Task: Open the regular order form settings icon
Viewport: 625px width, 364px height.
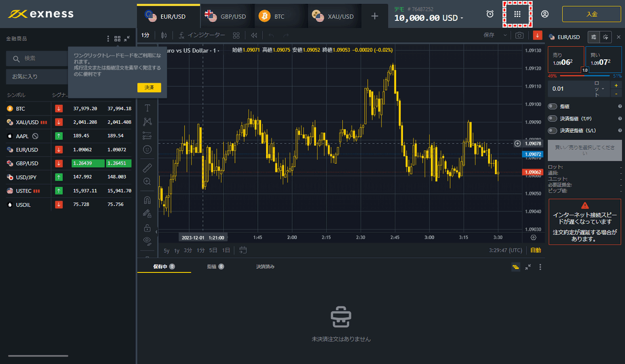Action: coord(593,37)
